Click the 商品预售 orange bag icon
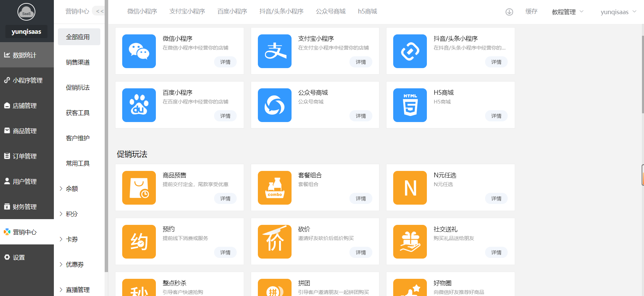The width and height of the screenshot is (644, 296). coord(139,188)
